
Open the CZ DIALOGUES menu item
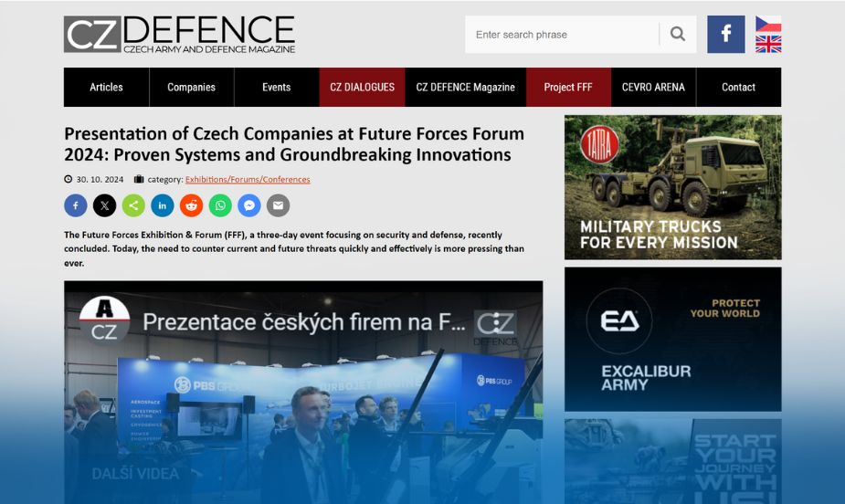(362, 88)
